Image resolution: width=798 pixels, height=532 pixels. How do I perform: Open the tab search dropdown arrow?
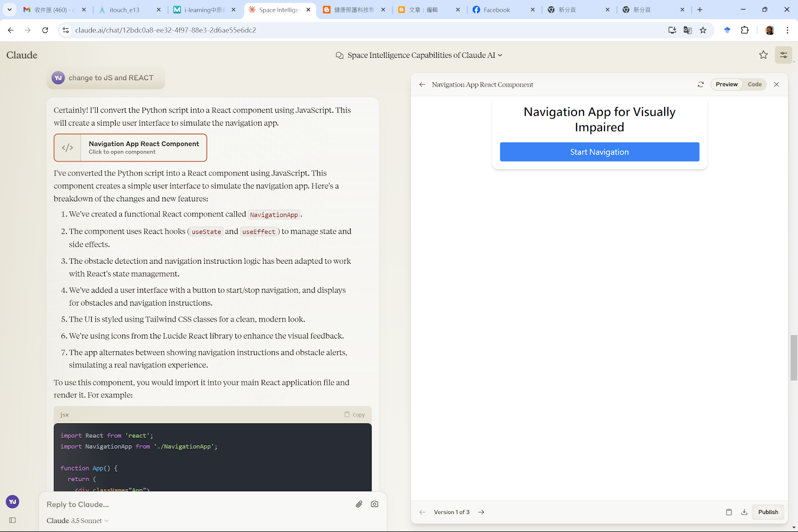coord(9,9)
